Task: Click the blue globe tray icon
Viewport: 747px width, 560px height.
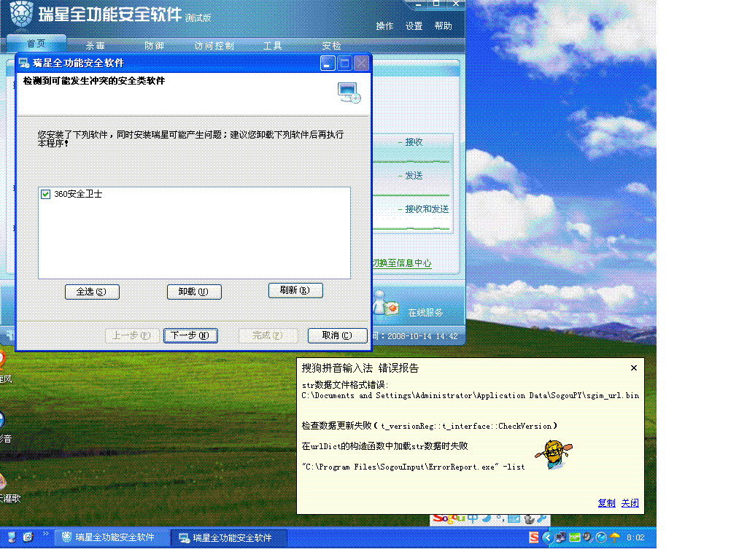Action: pyautogui.click(x=601, y=537)
